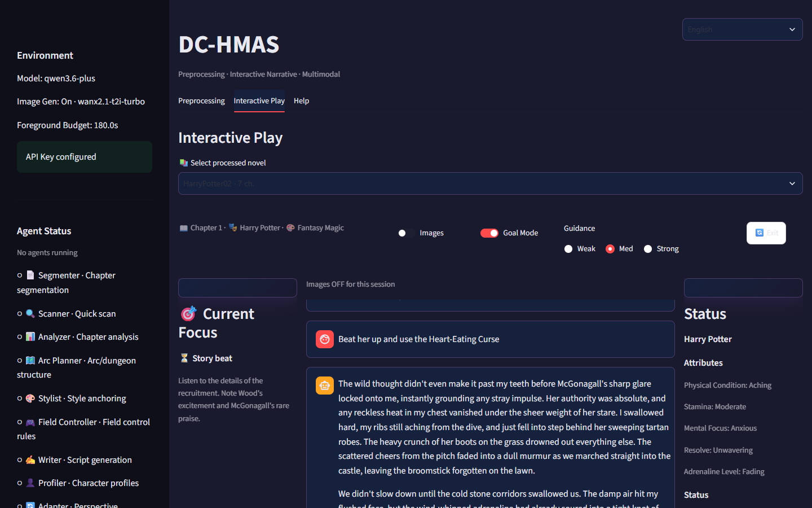
Task: Click the red user avatar icon
Action: [325, 339]
